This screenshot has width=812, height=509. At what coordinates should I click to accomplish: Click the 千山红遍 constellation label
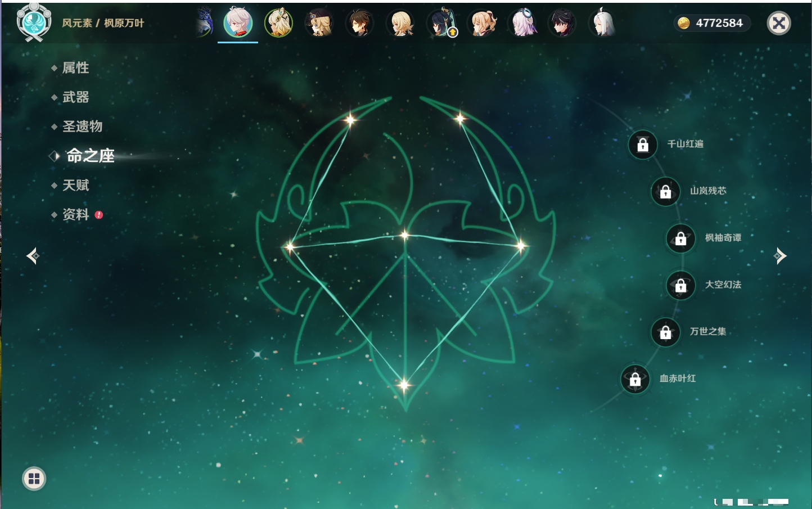[x=685, y=144]
